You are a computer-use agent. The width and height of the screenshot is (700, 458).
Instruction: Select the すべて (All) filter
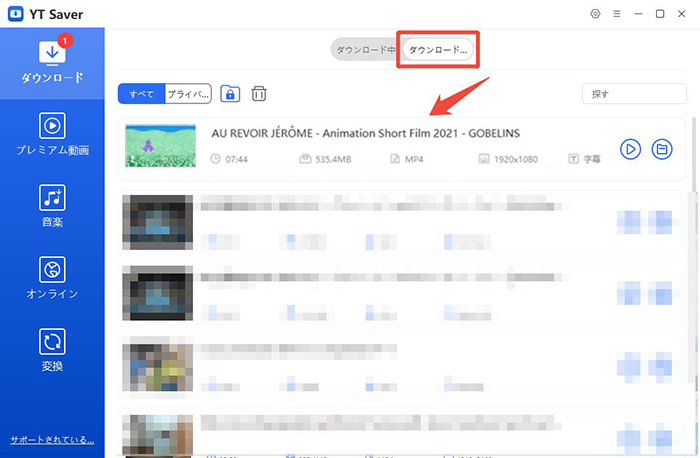[141, 94]
